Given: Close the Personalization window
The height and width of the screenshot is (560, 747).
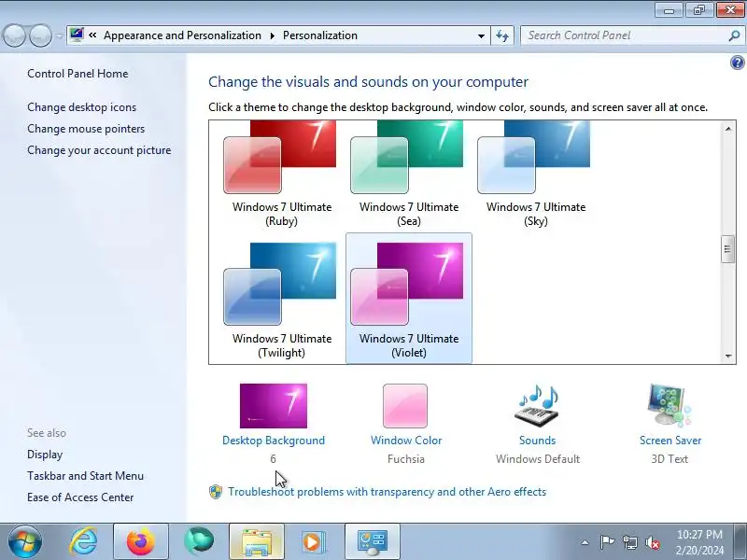Looking at the screenshot, I should 730,9.
